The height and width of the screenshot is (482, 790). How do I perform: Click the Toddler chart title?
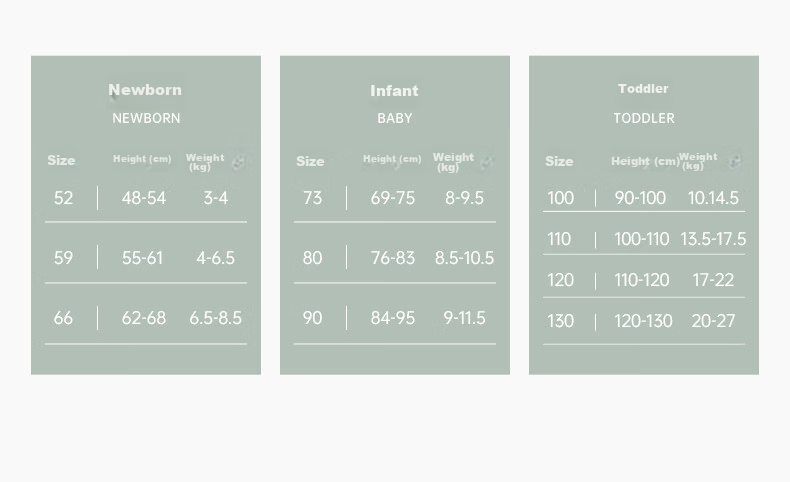[x=643, y=89]
